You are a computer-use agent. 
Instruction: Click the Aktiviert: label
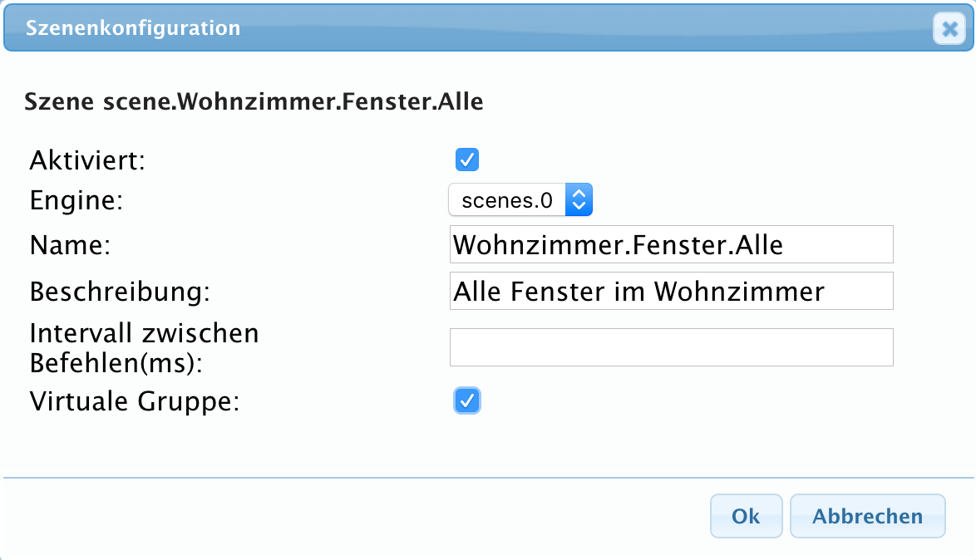(x=87, y=160)
